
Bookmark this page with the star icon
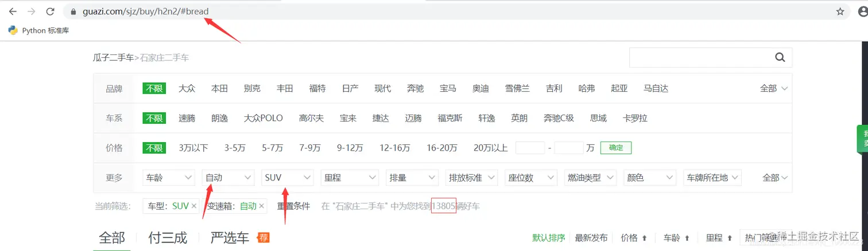click(x=840, y=11)
